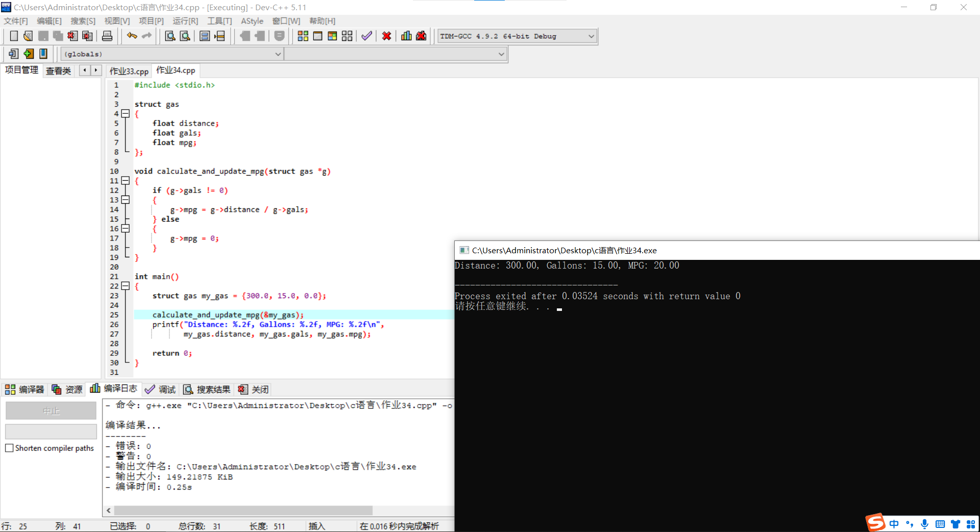Click code line 14 in the editor
Image resolution: width=980 pixels, height=532 pixels.
coord(239,210)
